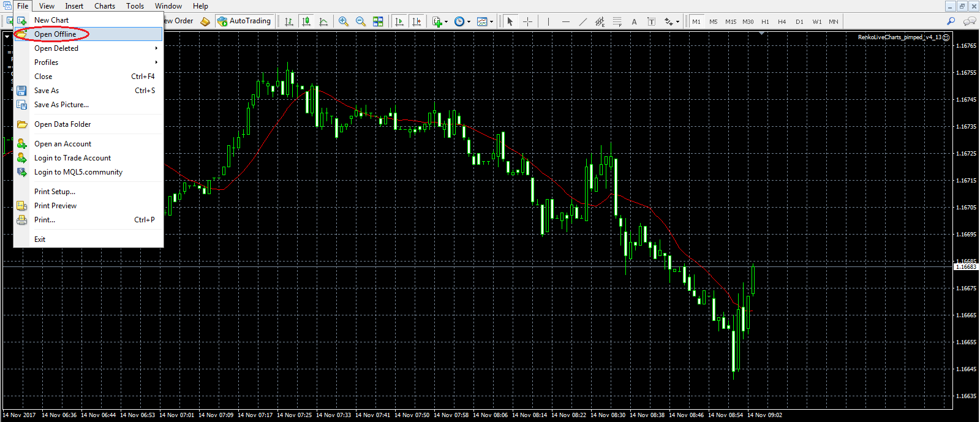Screen dimensions: 980x422
Task: Toggle chart auto scroll
Action: click(x=399, y=21)
